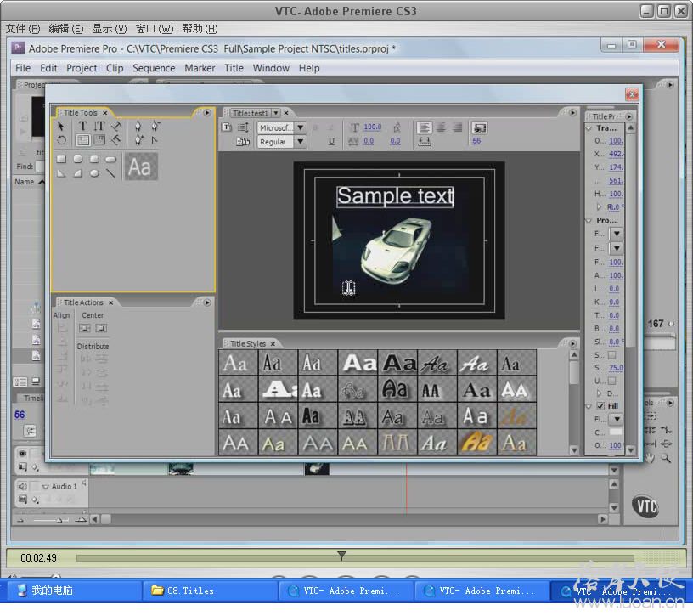The width and height of the screenshot is (693, 616).
Task: Select the Clipped Corner Rectangle tool
Action: tap(78, 159)
